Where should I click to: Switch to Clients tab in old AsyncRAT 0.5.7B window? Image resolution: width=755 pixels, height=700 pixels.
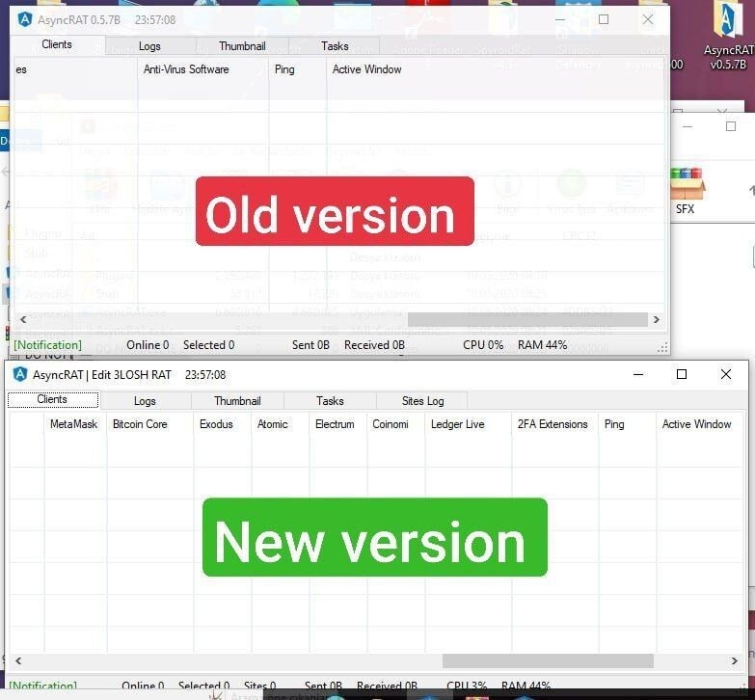(x=57, y=44)
